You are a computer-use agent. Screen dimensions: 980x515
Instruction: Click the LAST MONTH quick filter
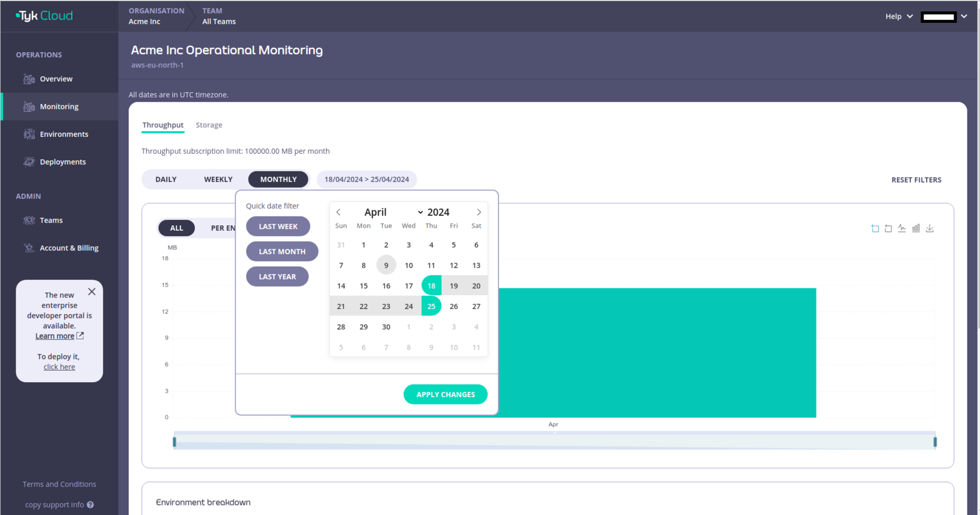click(282, 251)
